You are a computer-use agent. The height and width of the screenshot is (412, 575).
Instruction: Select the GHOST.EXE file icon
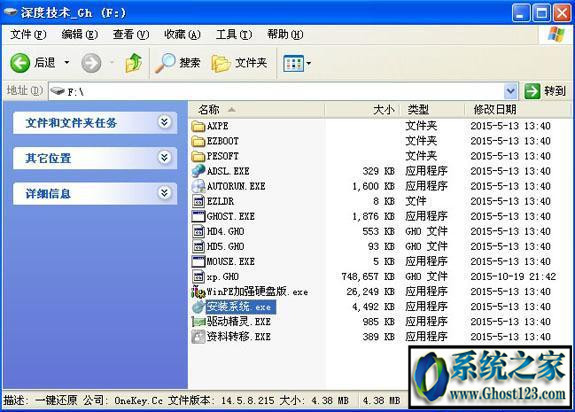pos(198,216)
